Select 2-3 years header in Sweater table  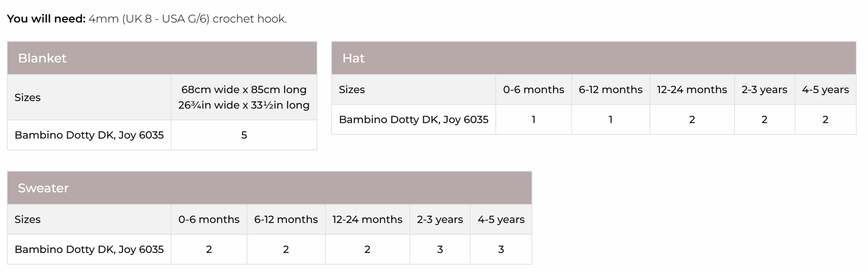(x=439, y=219)
